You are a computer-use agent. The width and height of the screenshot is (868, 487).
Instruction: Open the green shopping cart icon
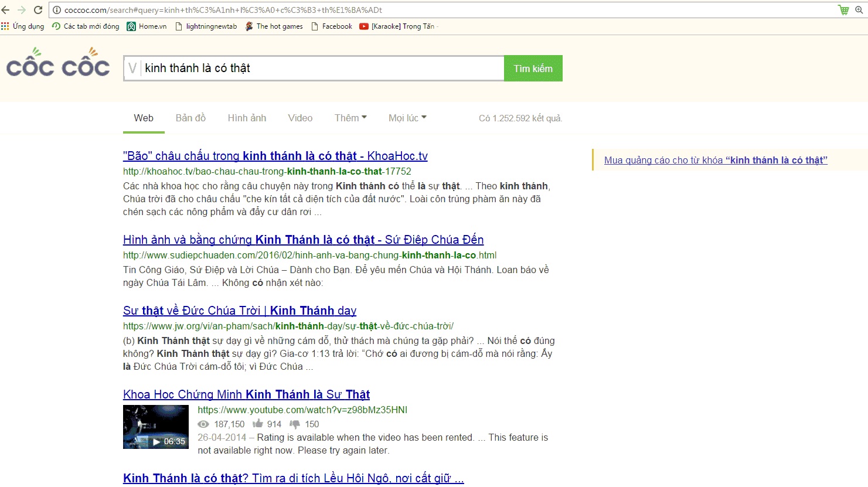point(843,10)
